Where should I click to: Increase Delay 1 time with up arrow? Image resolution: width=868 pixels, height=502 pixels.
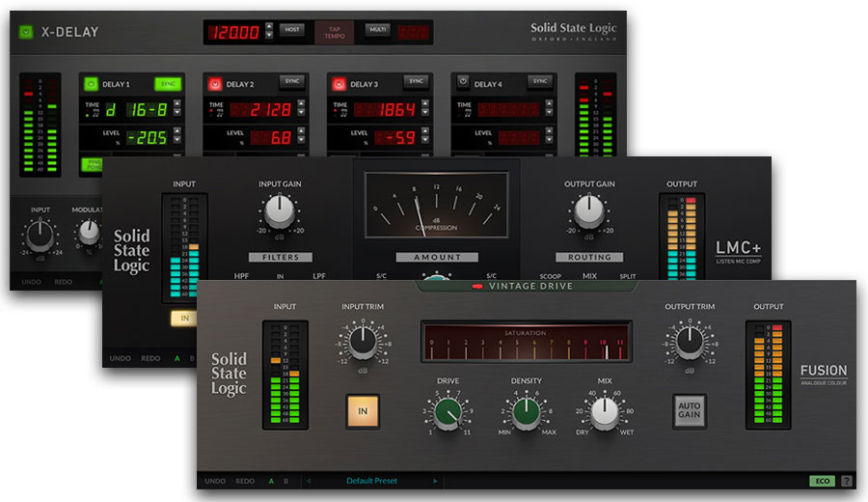pos(177,103)
